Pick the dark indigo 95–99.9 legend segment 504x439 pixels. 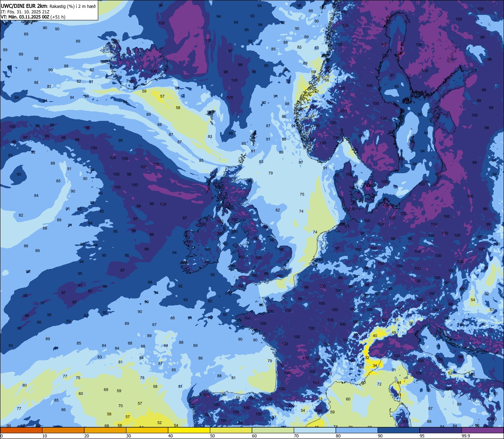pos(441,430)
